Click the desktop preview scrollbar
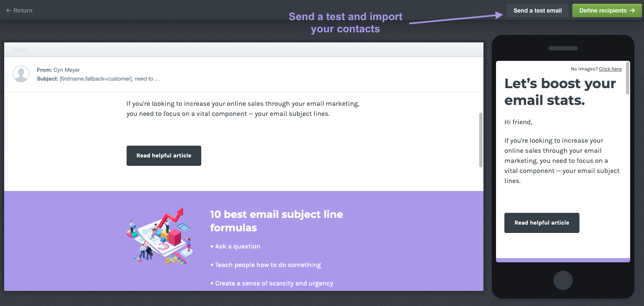 point(480,139)
